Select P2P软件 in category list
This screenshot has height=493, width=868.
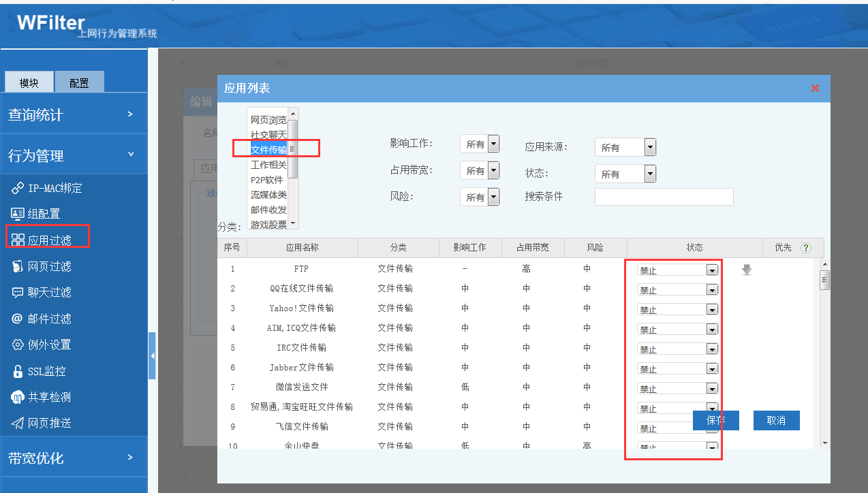[266, 180]
